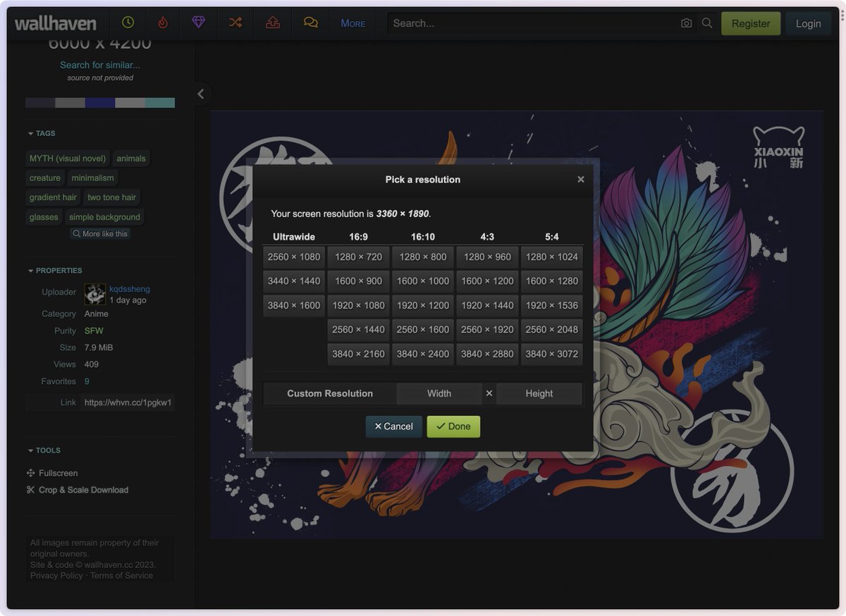Collapse the Properties section
The height and width of the screenshot is (616, 846).
tap(55, 271)
